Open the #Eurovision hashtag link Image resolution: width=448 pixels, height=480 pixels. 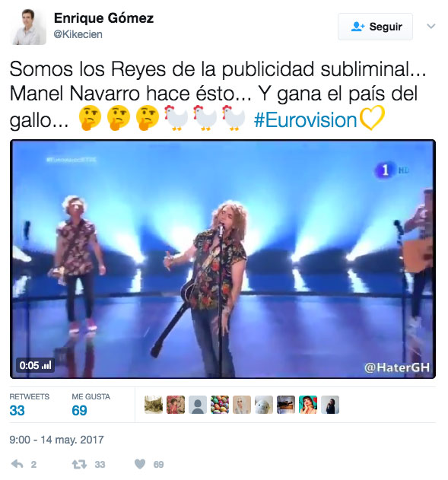[x=306, y=120]
